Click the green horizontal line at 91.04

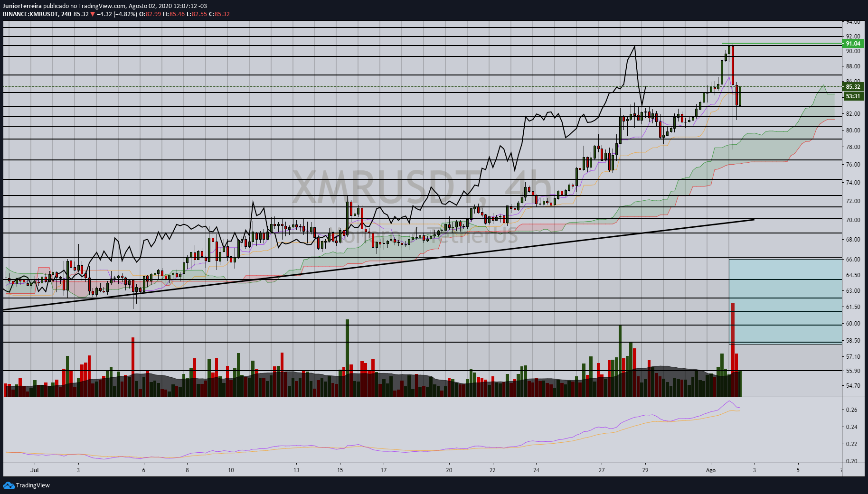point(782,43)
